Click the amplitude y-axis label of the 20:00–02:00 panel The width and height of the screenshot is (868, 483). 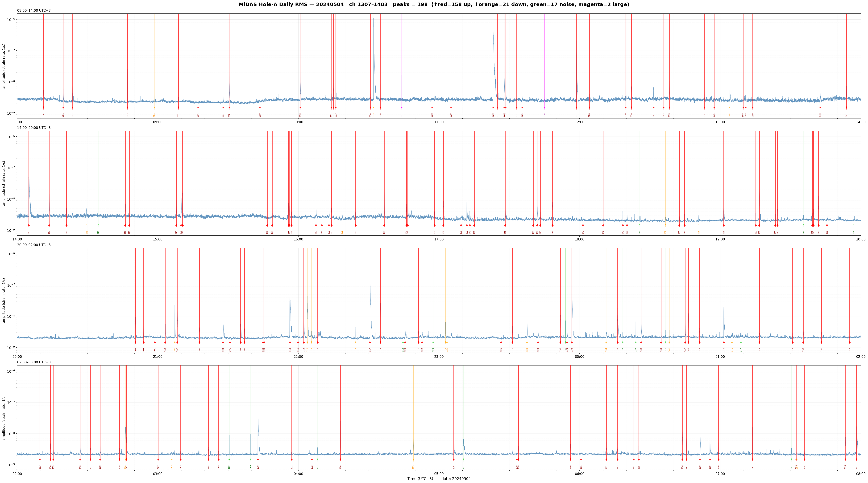click(x=4, y=300)
